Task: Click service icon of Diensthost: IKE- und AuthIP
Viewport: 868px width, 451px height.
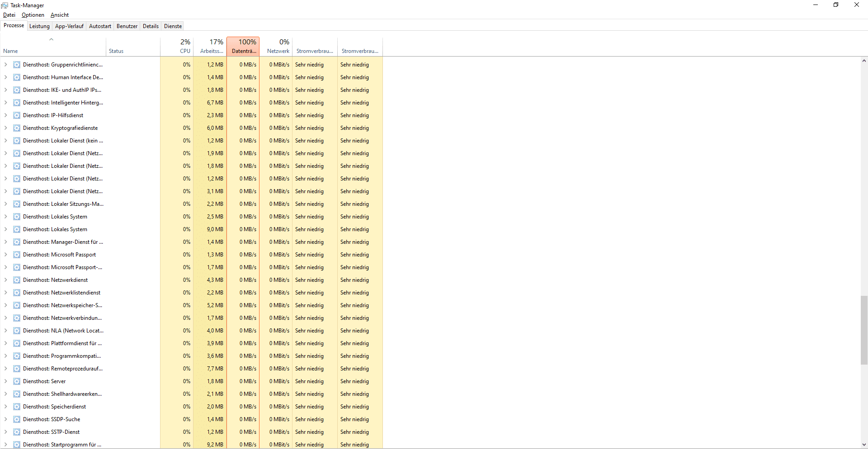Action: click(x=17, y=90)
